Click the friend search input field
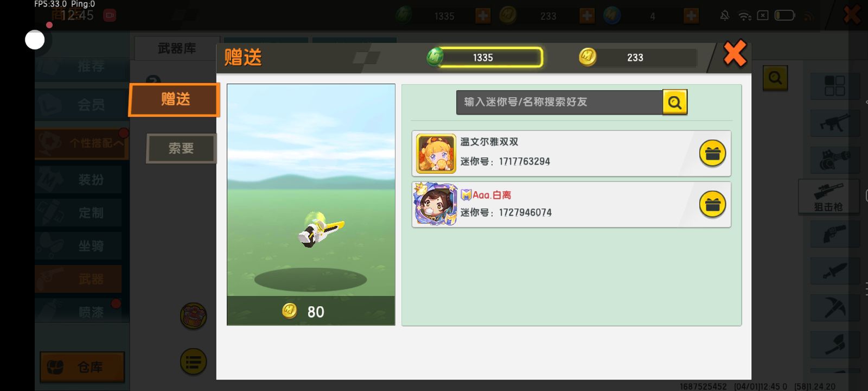This screenshot has width=868, height=391. [x=559, y=102]
